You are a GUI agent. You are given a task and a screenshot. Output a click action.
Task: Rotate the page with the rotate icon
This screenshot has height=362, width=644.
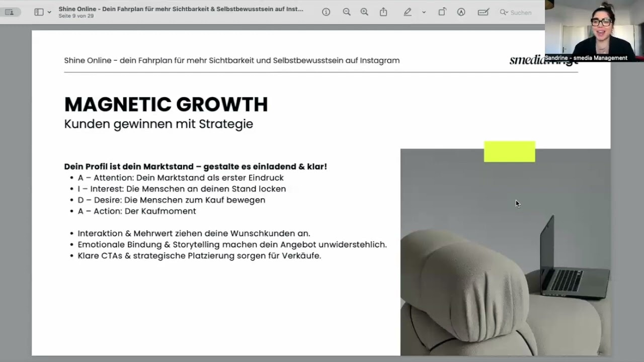pyautogui.click(x=442, y=12)
